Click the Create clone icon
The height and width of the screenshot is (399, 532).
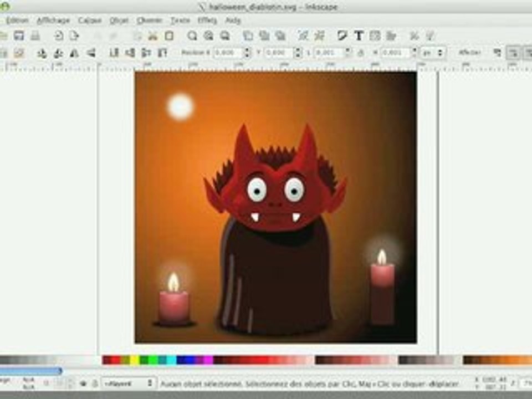pos(264,35)
